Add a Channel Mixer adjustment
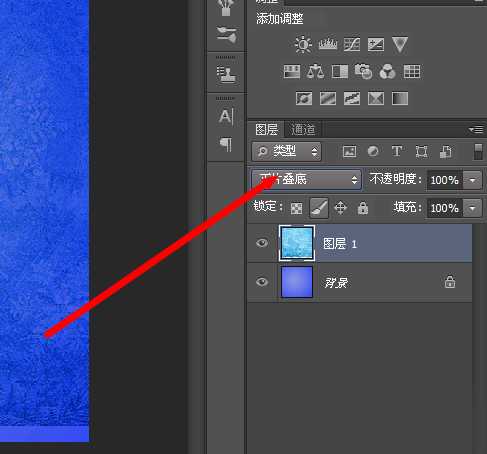The height and width of the screenshot is (454, 487). tap(387, 71)
